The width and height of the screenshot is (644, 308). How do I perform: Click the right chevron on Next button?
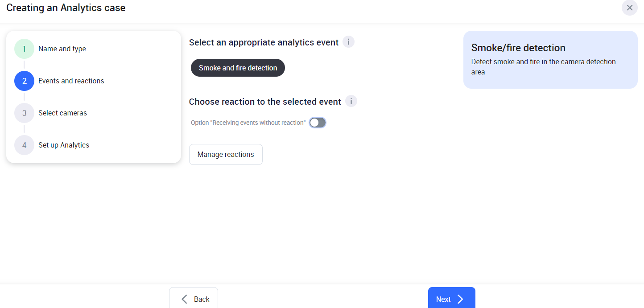[461, 299]
